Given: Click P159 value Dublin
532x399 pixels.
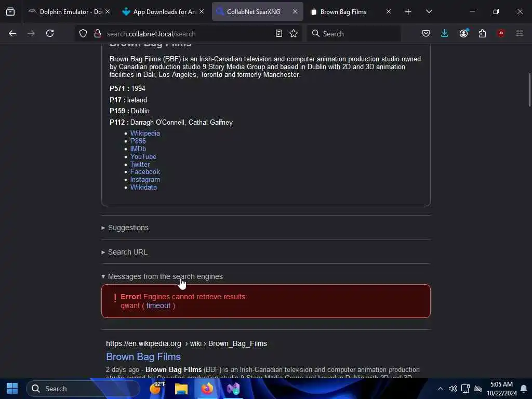Looking at the screenshot, I should click(x=140, y=111).
